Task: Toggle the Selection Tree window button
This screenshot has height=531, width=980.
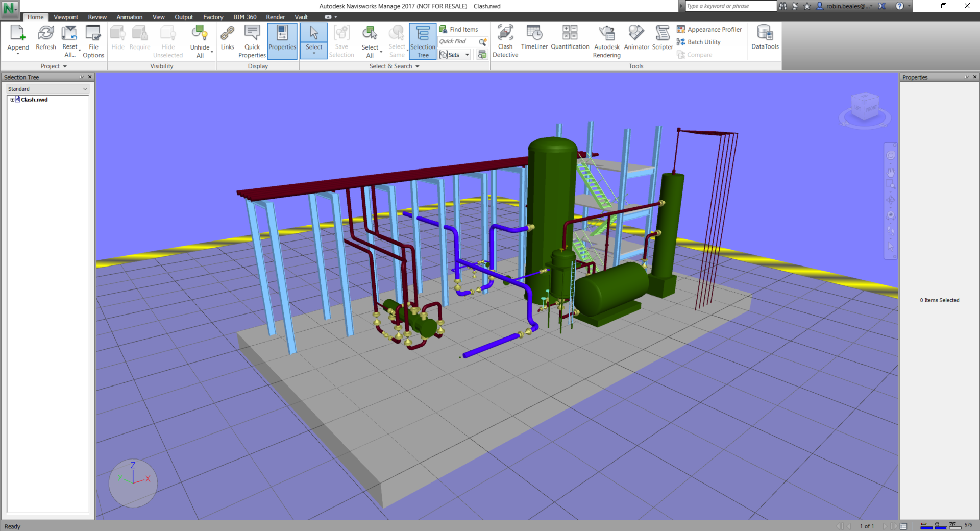Action: [423, 41]
